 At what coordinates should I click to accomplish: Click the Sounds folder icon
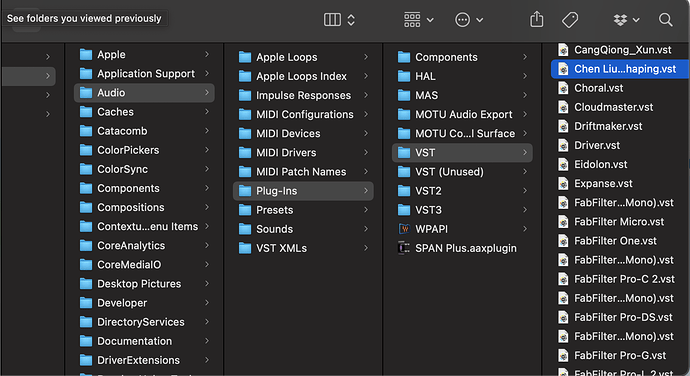pyautogui.click(x=245, y=229)
